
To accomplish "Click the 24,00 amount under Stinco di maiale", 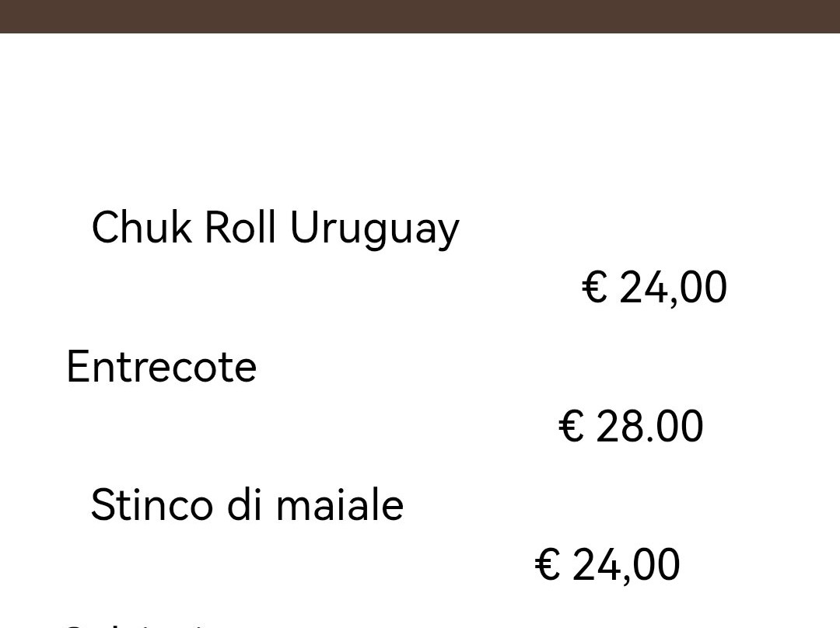I will 627,565.
